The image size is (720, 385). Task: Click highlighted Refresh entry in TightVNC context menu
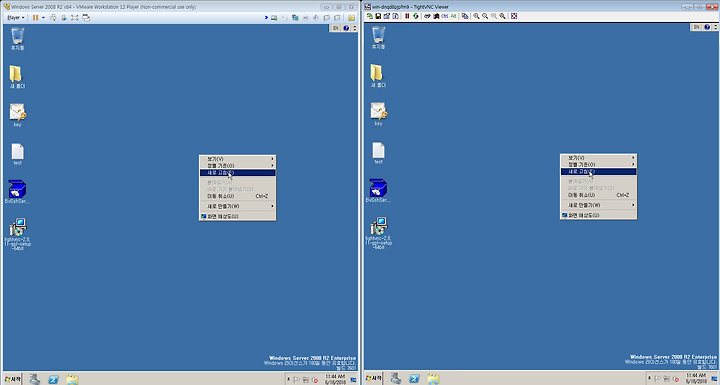(x=598, y=172)
